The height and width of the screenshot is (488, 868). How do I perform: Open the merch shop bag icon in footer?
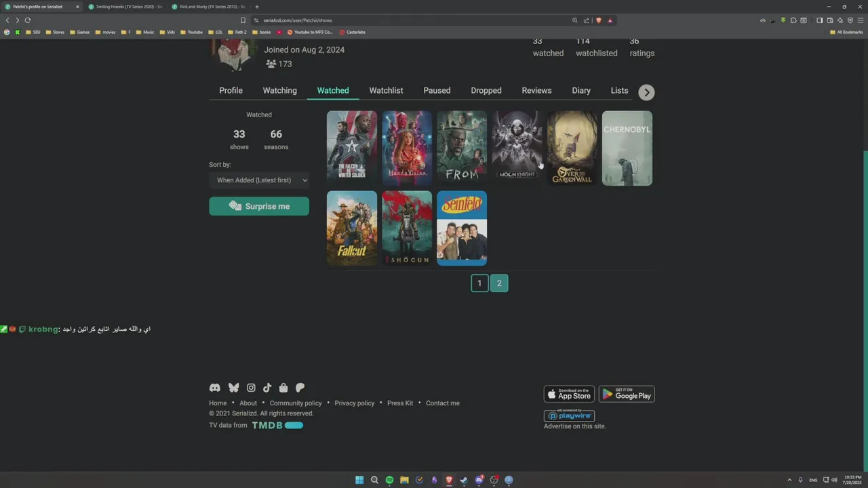click(x=283, y=388)
